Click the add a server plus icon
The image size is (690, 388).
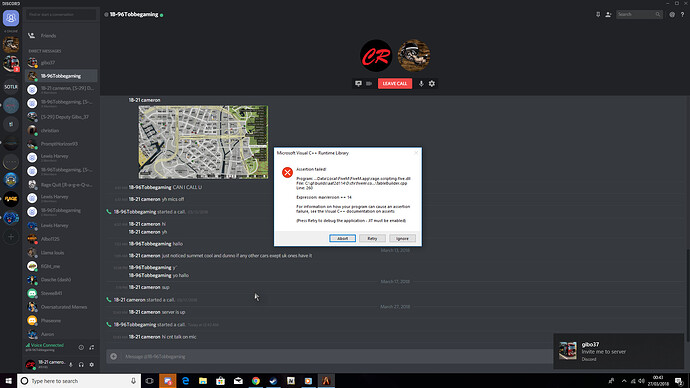point(11,237)
